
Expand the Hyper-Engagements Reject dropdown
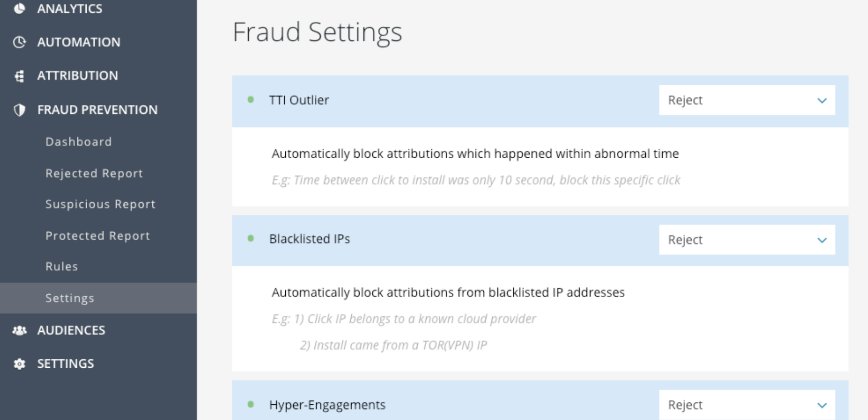[747, 405]
